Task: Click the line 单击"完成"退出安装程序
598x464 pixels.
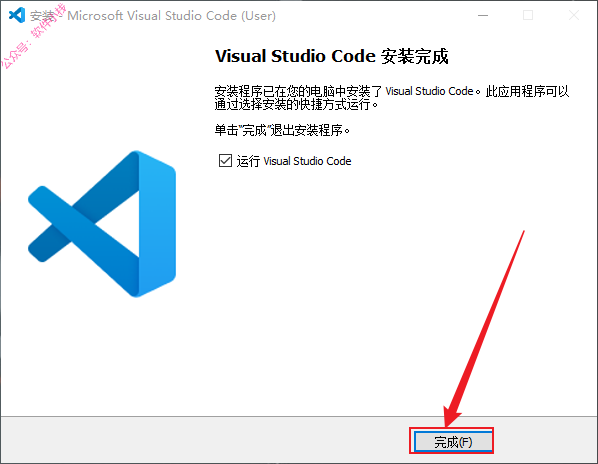Action: (x=282, y=130)
